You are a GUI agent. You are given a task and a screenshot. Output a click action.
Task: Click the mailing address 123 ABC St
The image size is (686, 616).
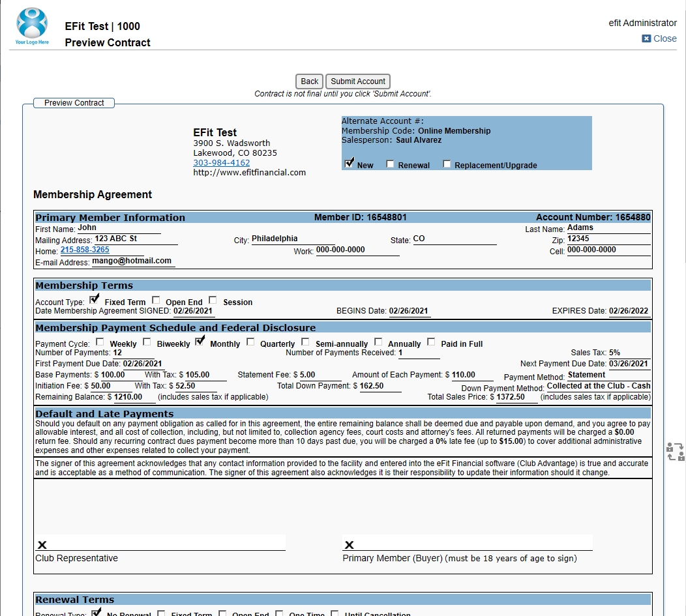pos(116,239)
